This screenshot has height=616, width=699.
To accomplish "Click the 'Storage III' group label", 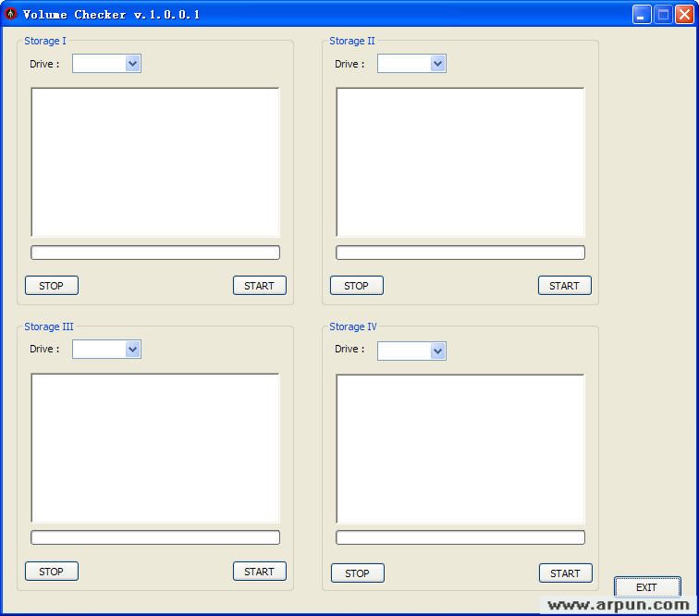I will pyautogui.click(x=49, y=326).
